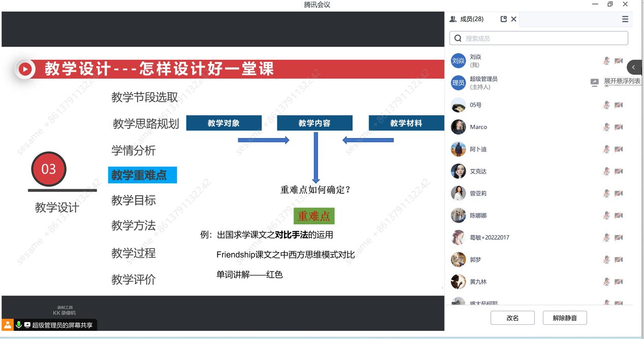Select 阿卜迪 in the member list
This screenshot has width=644, height=339.
(x=478, y=149)
